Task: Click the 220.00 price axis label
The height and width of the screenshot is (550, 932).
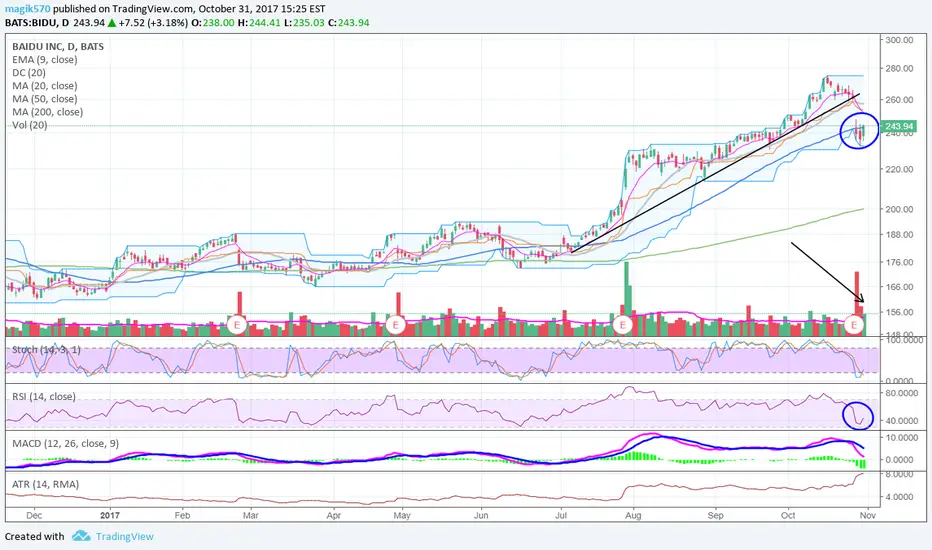Action: pos(899,169)
